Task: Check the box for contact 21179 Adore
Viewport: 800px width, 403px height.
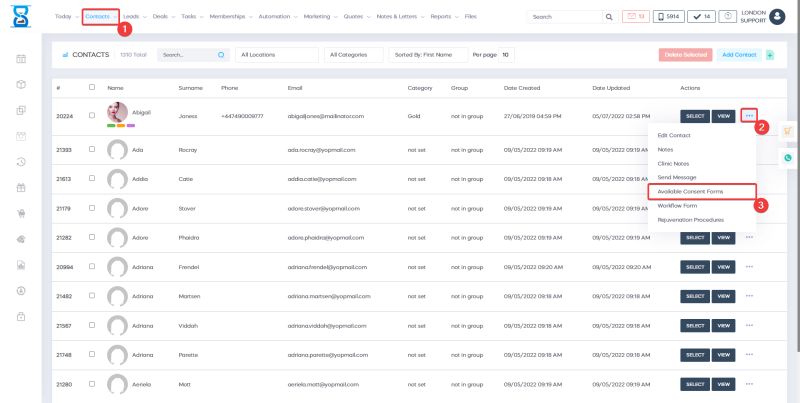Action: (92, 208)
